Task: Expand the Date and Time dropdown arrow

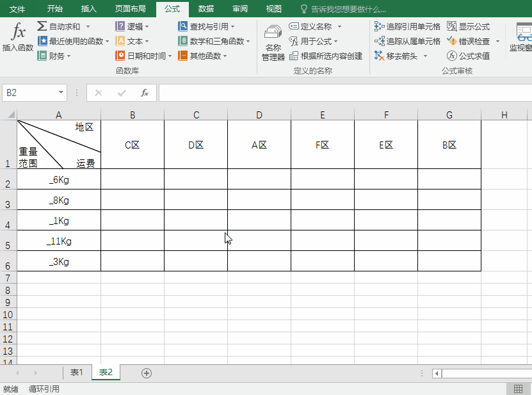Action: (x=170, y=56)
